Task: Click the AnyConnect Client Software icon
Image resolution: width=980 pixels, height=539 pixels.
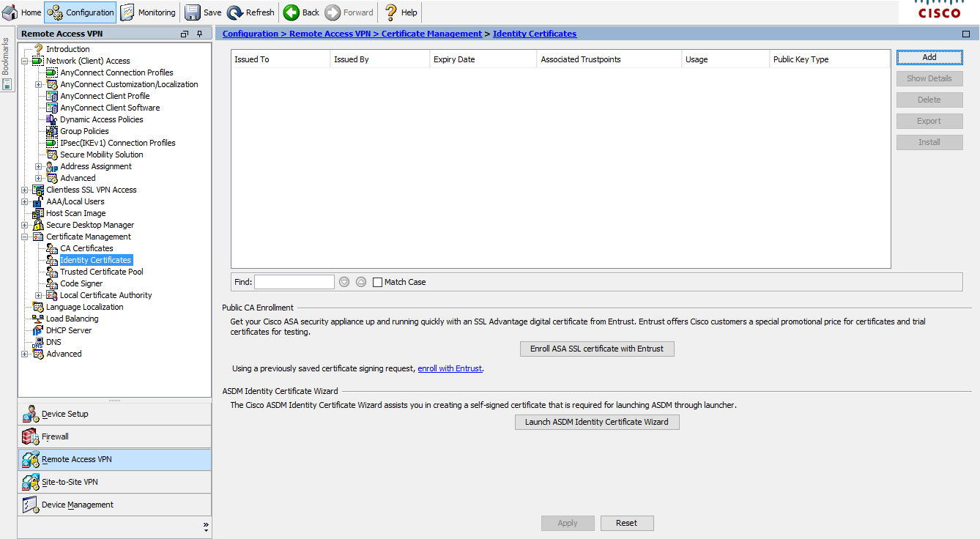Action: click(x=52, y=108)
